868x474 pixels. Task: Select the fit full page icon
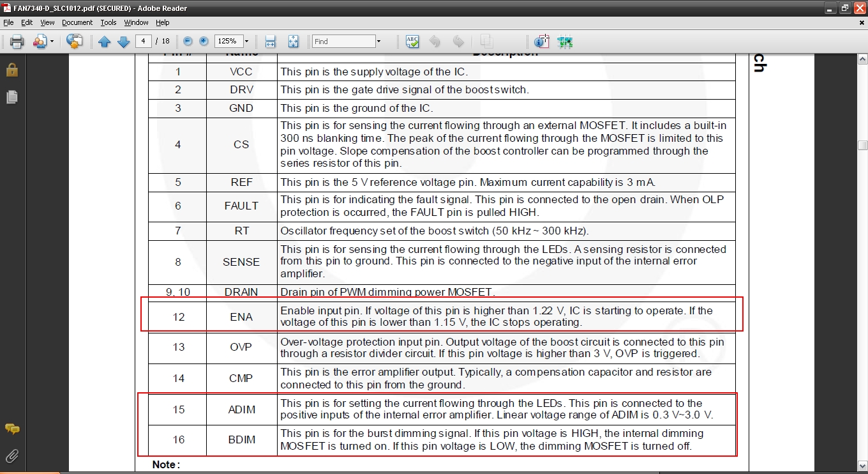(x=293, y=42)
